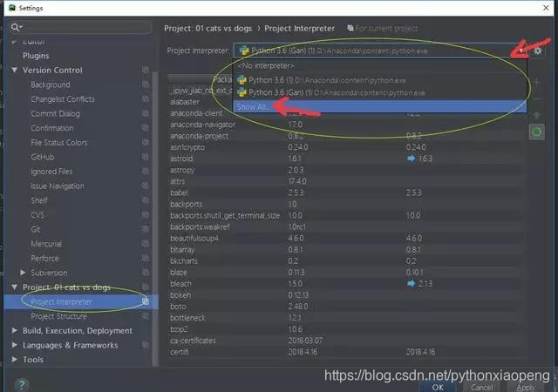
Task: Click the settings tree vertical scrollbar
Action: pyautogui.click(x=155, y=219)
